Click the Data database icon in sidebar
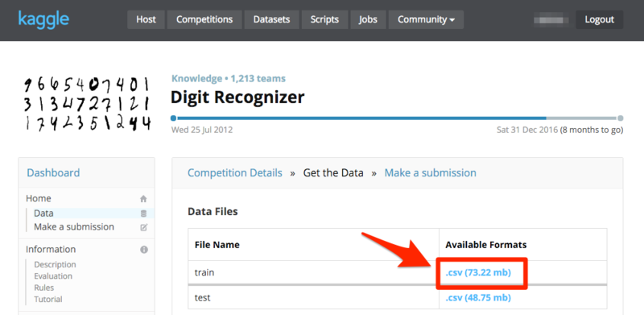Image resolution: width=644 pixels, height=315 pixels. coord(143,213)
